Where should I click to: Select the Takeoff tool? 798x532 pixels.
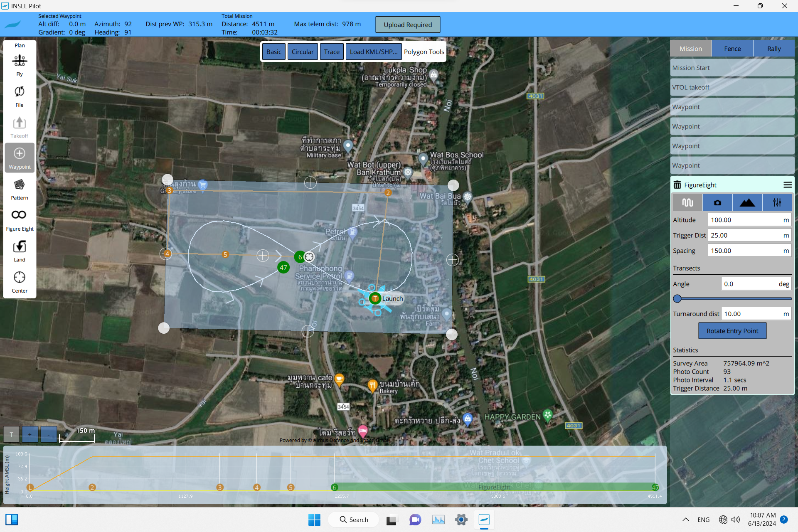coord(20,127)
